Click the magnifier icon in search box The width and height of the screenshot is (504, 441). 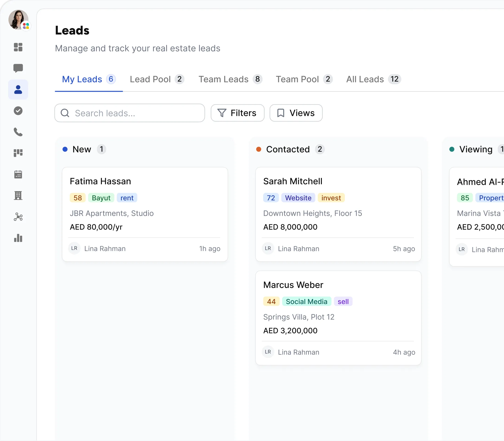click(65, 113)
